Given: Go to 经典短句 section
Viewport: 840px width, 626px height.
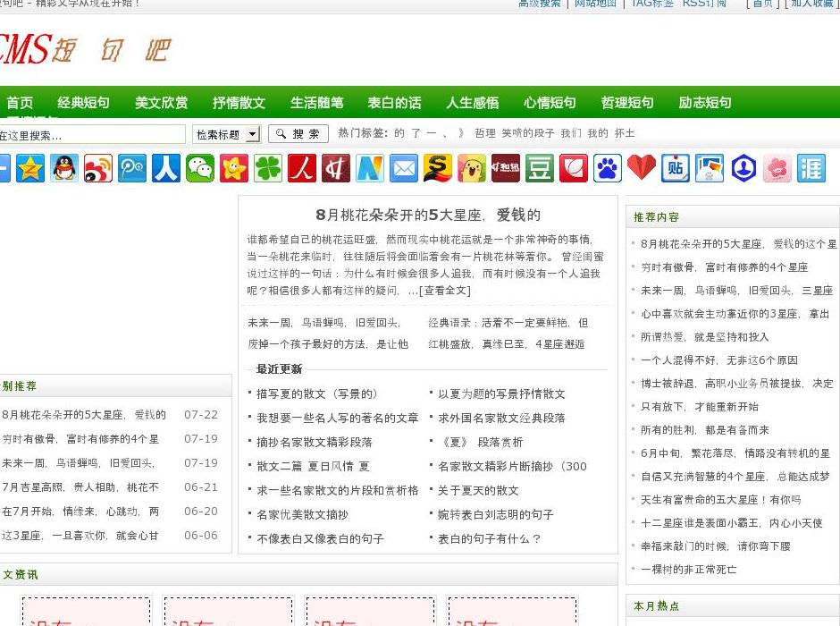Looking at the screenshot, I should click(x=84, y=102).
